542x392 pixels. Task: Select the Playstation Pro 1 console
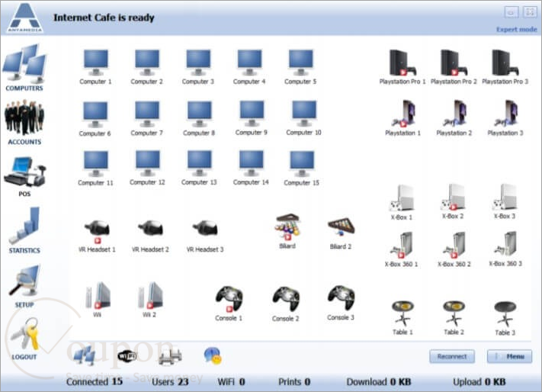point(402,63)
